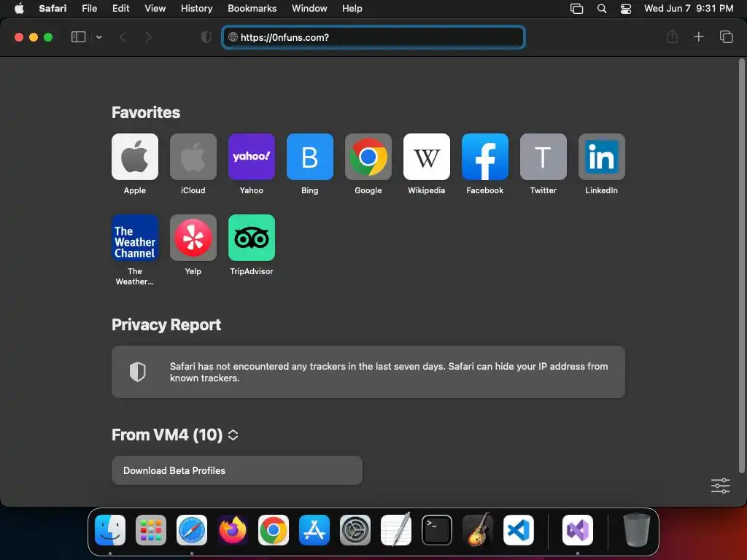Open the Privacy Report panel

coord(368,372)
